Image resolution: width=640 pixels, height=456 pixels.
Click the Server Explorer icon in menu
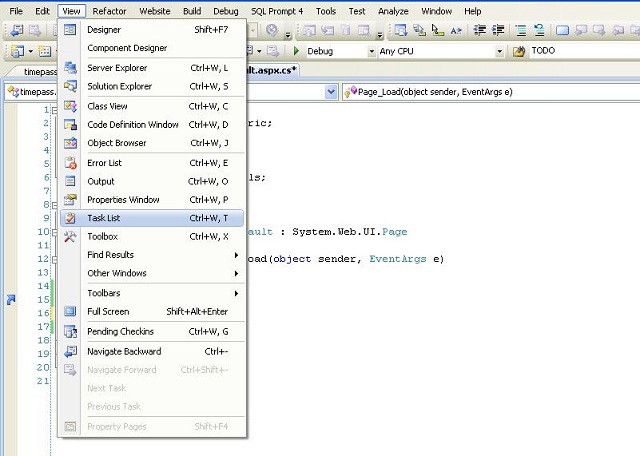tap(70, 68)
